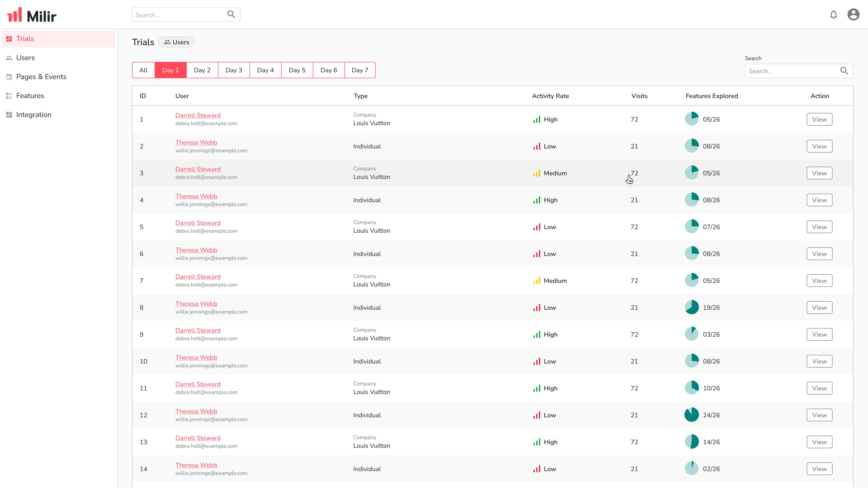The width and height of the screenshot is (868, 488).
Task: Click the people icon in Users chip
Action: [167, 42]
